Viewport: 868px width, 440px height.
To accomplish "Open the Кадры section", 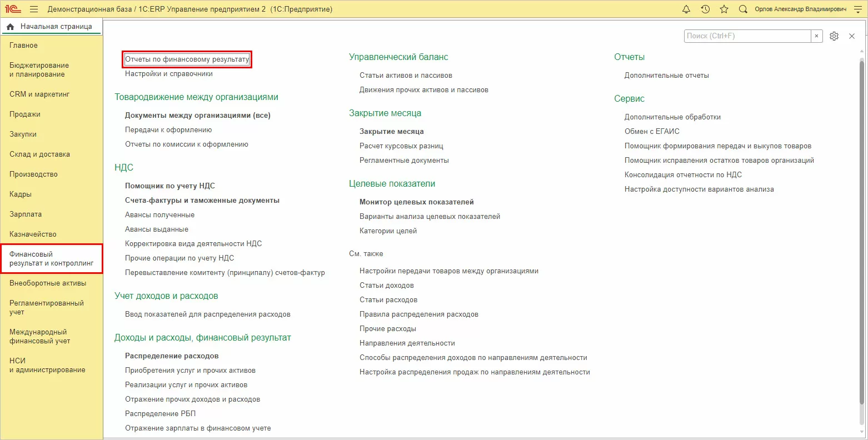I will pos(21,194).
